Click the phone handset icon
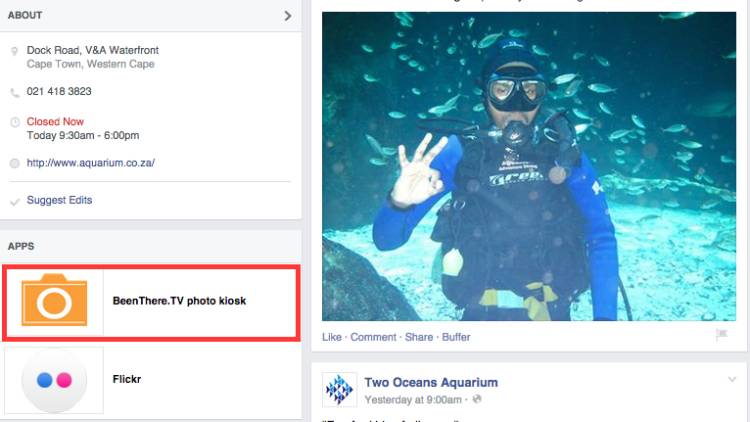Screen dimensions: 750x422 point(15,92)
